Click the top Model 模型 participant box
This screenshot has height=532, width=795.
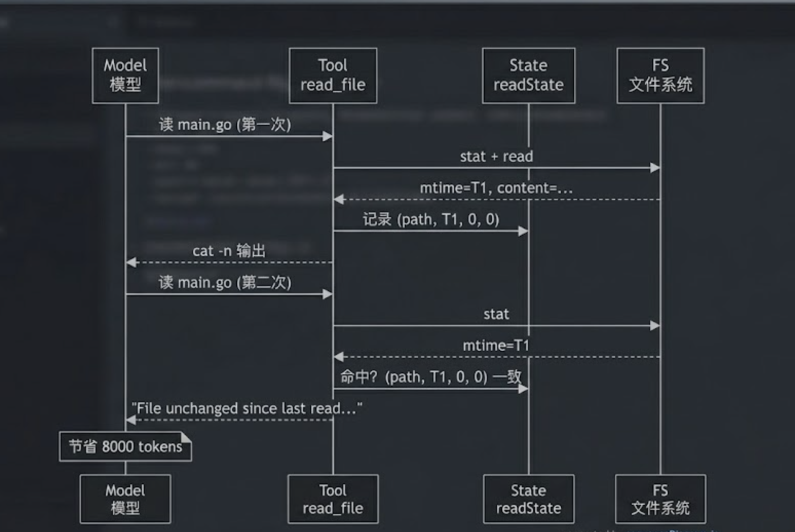pos(125,75)
